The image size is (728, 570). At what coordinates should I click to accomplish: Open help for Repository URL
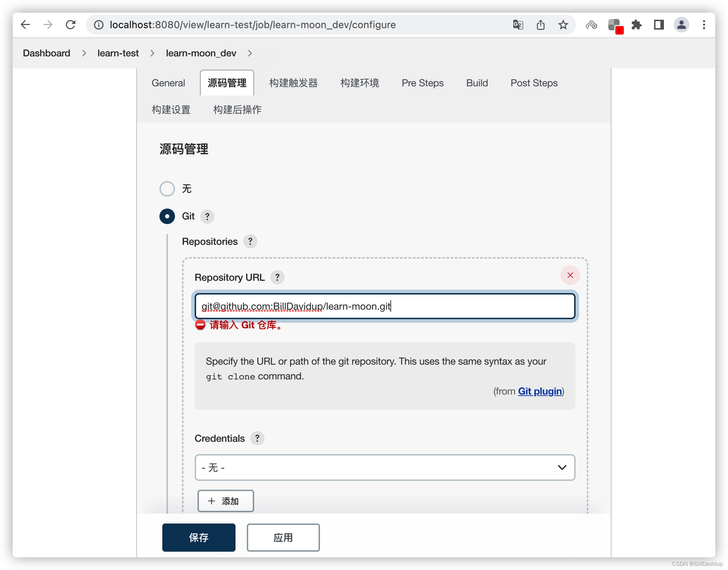277,278
